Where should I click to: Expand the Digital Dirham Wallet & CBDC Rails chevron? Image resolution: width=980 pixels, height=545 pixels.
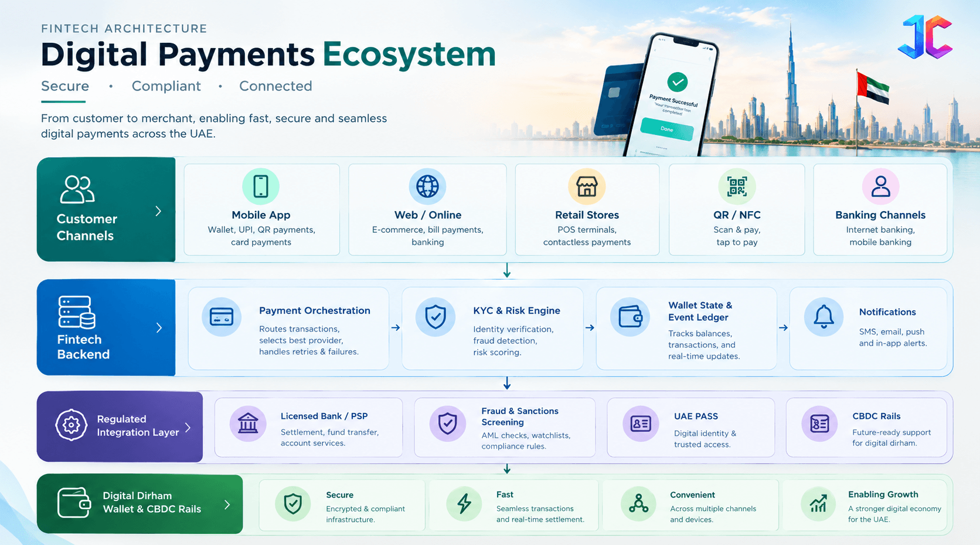point(227,505)
